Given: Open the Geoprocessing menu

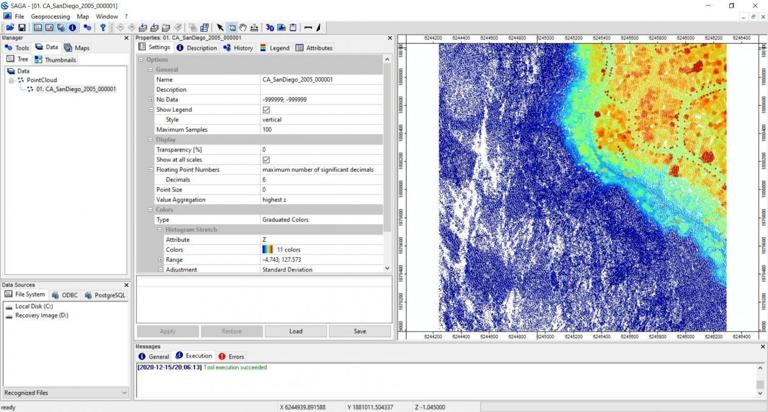Looking at the screenshot, I should 50,16.
